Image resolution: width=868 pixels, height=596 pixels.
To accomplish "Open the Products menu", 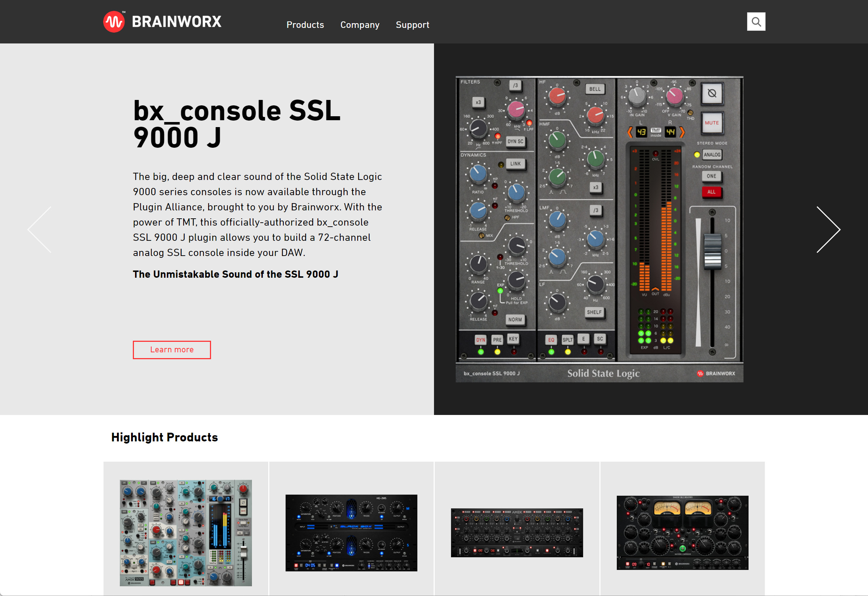I will pos(305,25).
